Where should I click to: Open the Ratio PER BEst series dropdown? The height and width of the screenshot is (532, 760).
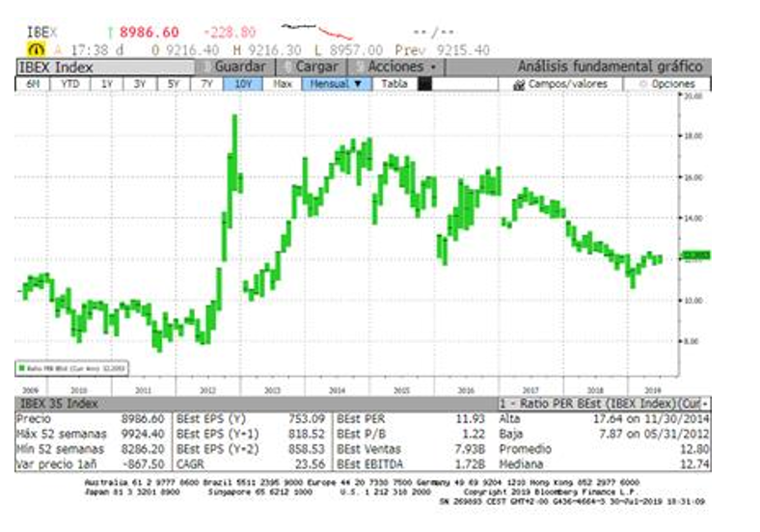click(605, 404)
